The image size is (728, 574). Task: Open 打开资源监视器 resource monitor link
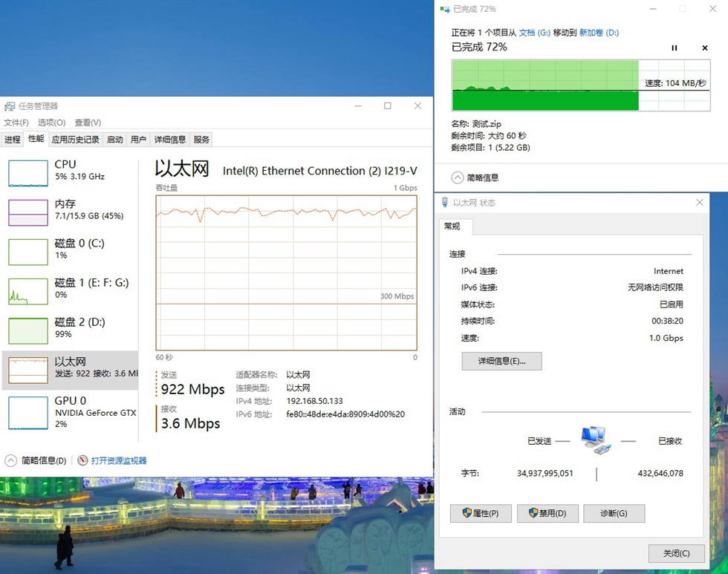click(x=119, y=460)
